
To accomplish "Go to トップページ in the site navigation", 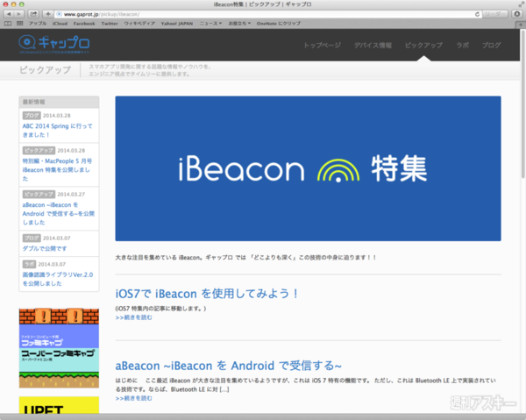I will coord(322,45).
